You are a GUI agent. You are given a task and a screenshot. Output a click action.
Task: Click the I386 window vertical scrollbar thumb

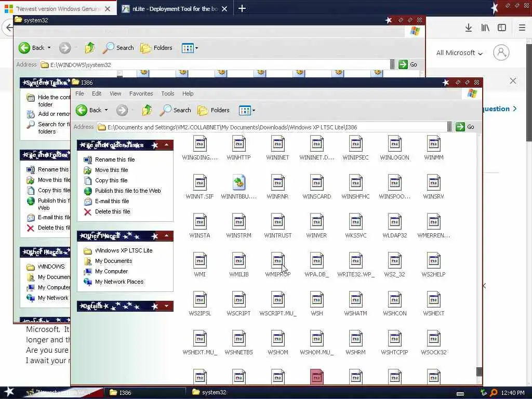pyautogui.click(x=479, y=371)
